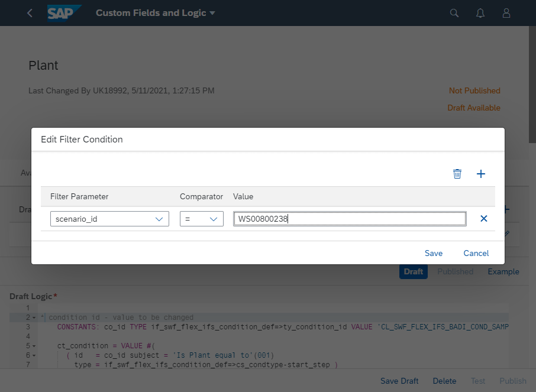Screen dimensions: 536x392
Task: Remove the scenario_id filter row via X icon
Action: click(x=484, y=218)
